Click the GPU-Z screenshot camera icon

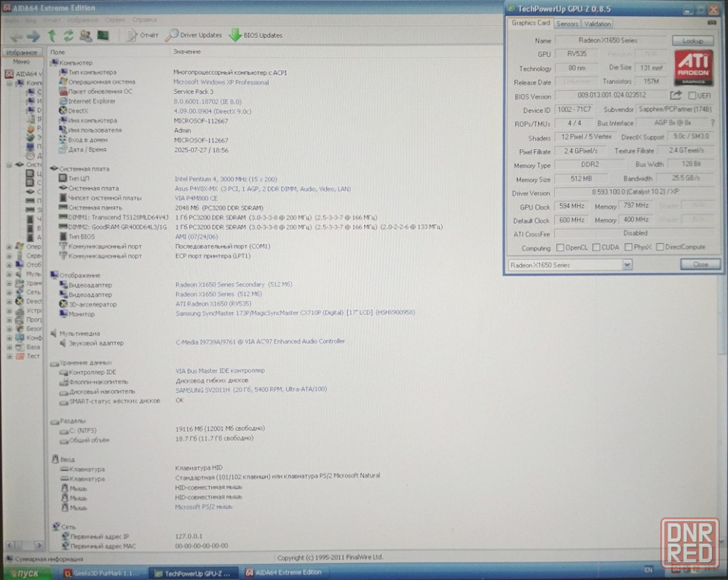712,23
